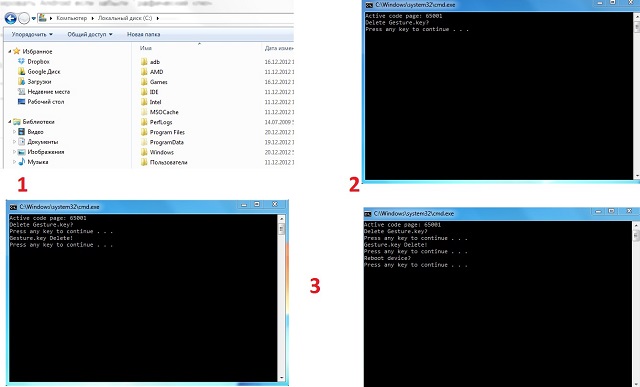The height and width of the screenshot is (387, 640).
Task: Collapse the Избранное section
Action: (10, 52)
